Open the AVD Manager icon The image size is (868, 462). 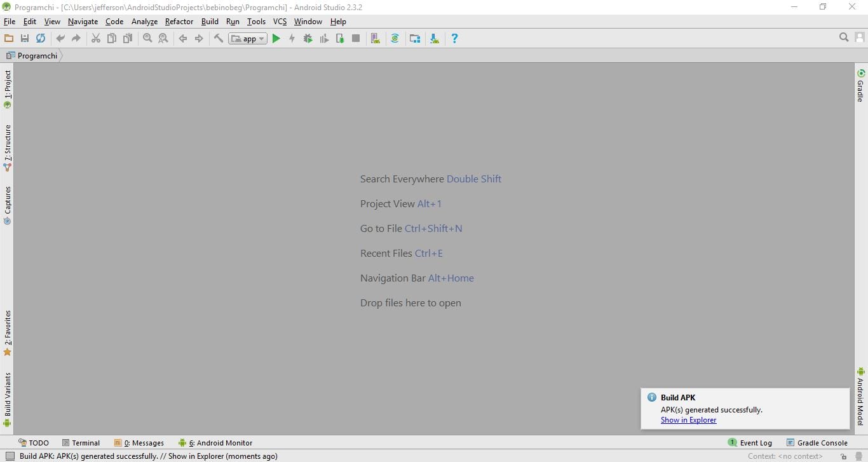click(376, 38)
